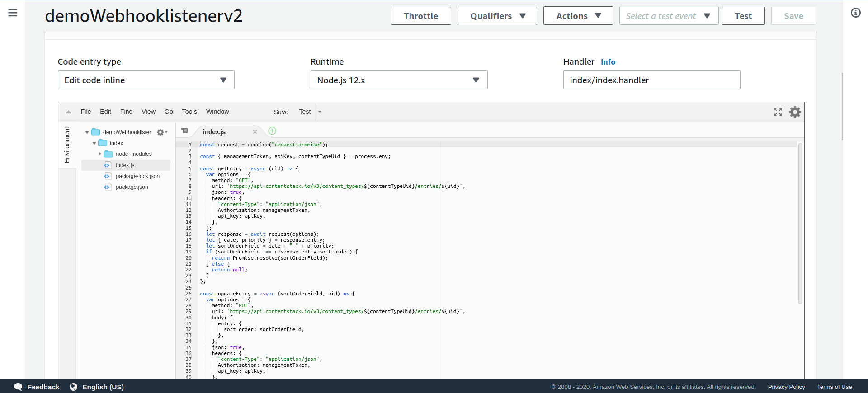Open the Edit menu
The image size is (868, 393).
tap(105, 112)
